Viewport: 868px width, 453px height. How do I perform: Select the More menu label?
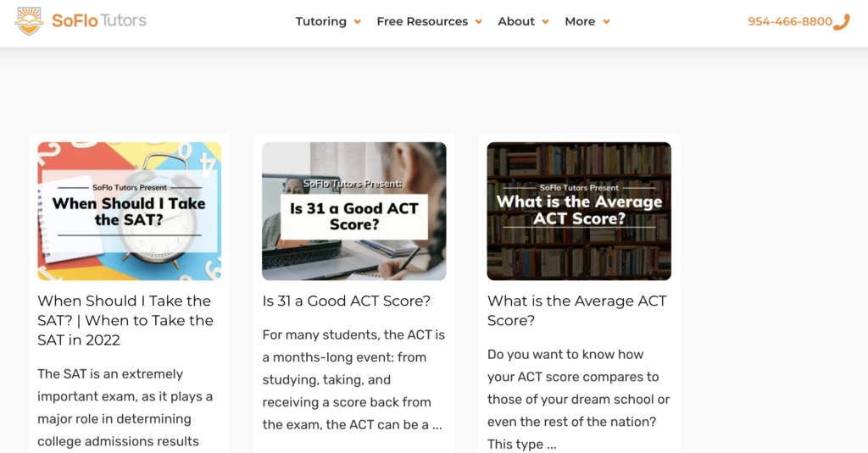coord(580,22)
